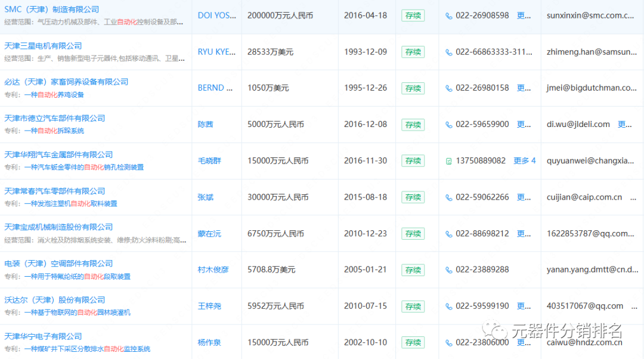644x359 pixels.
Task: Open company 天津宝成机械制造股份有限公司
Action: click(x=58, y=227)
